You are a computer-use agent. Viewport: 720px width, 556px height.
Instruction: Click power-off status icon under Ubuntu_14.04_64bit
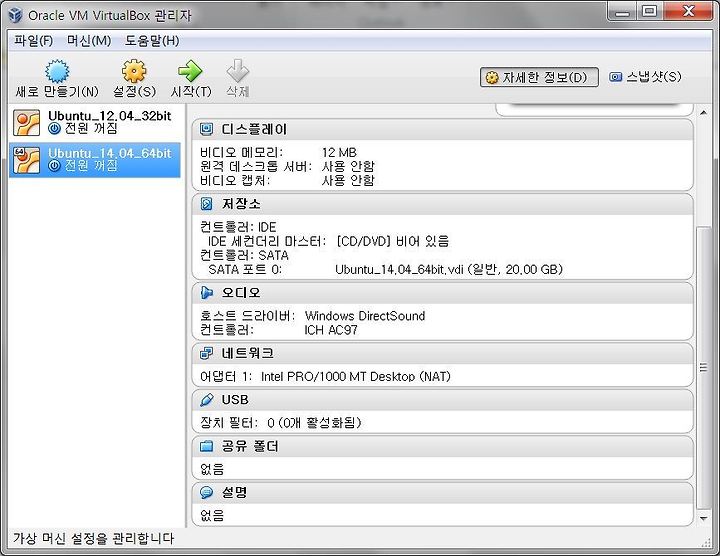tap(54, 166)
